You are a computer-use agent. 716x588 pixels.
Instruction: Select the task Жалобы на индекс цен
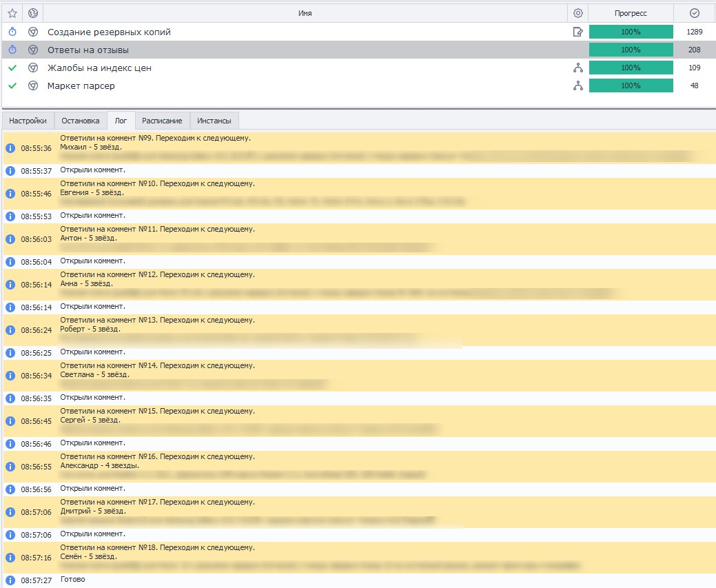click(99, 68)
